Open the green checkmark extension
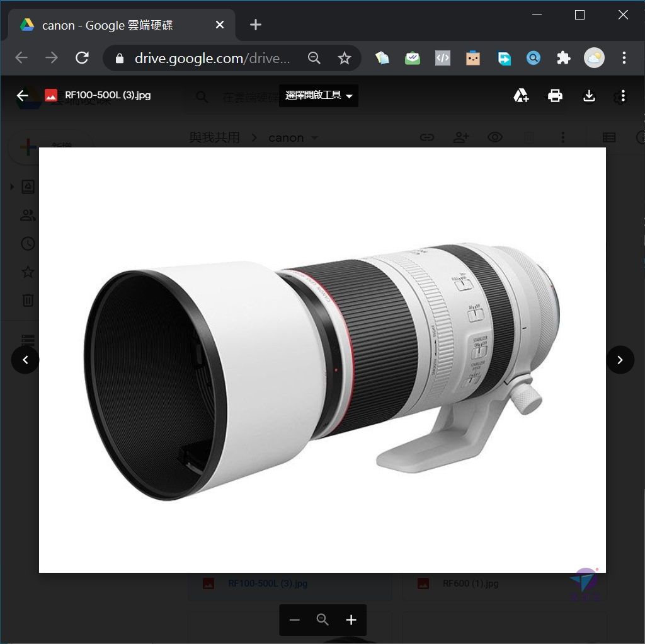Image resolution: width=645 pixels, height=644 pixels. pos(412,58)
